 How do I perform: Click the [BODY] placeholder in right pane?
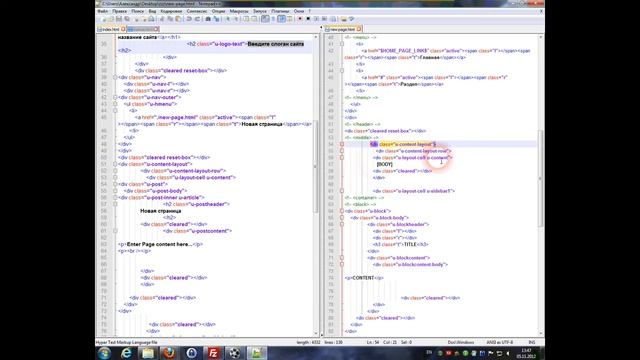(x=384, y=164)
